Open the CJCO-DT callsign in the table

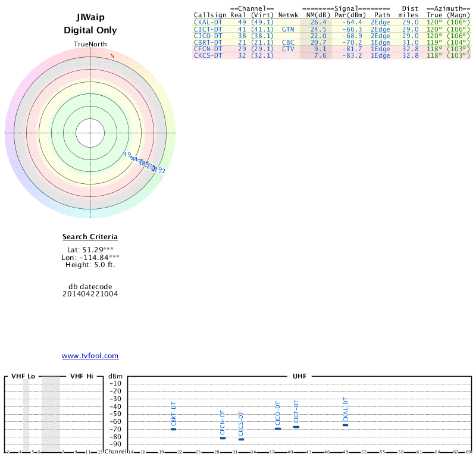click(x=208, y=36)
